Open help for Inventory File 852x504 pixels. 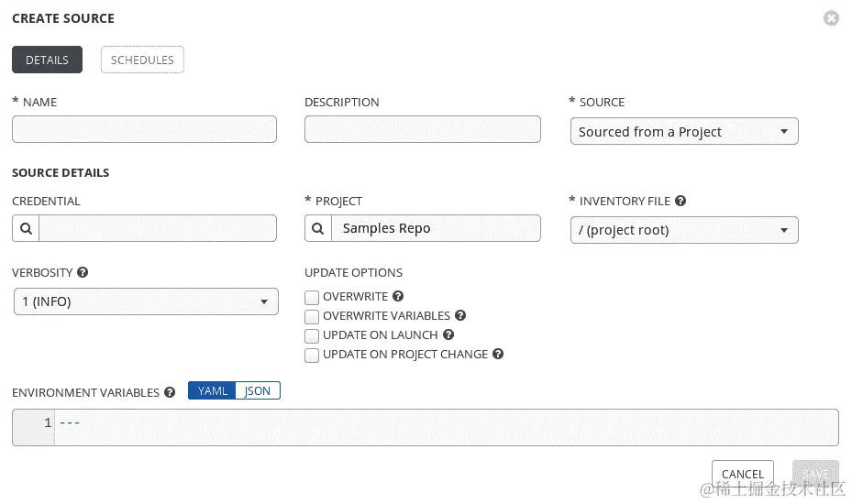(680, 201)
